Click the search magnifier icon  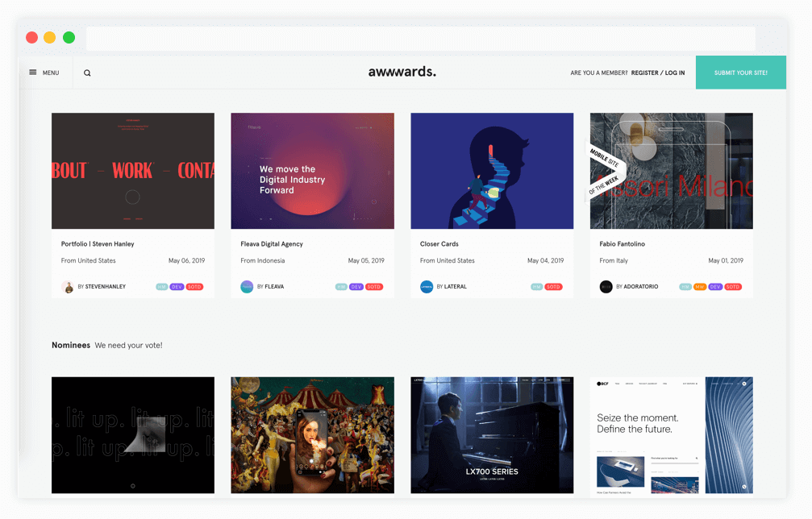[88, 73]
